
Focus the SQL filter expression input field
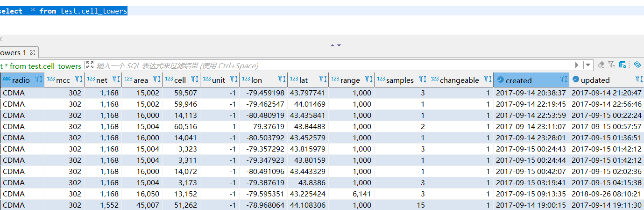pos(333,65)
